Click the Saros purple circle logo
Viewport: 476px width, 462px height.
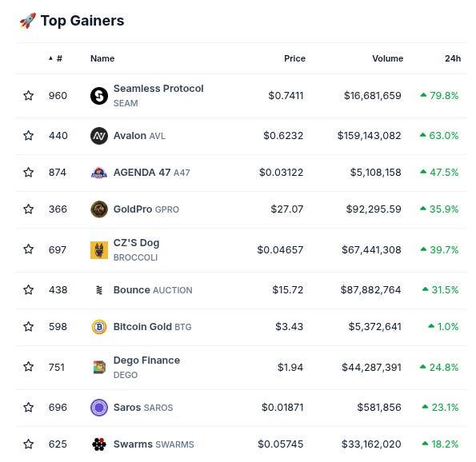point(99,408)
